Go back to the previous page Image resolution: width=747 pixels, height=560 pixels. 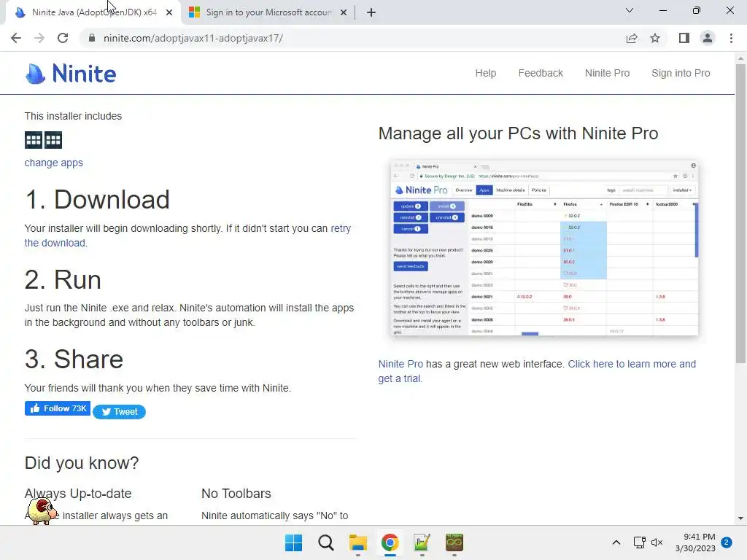16,38
